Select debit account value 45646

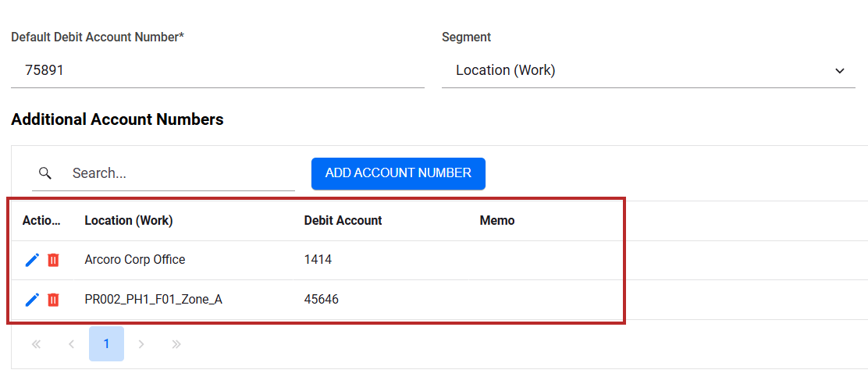point(322,300)
